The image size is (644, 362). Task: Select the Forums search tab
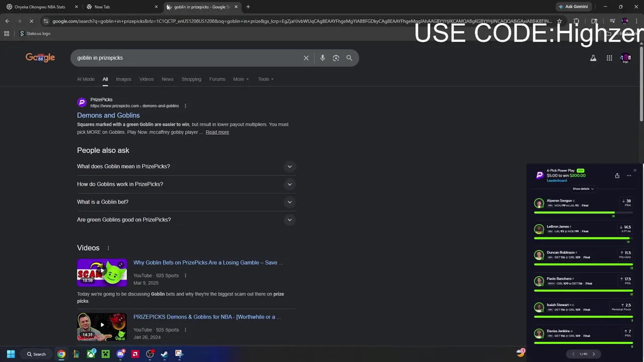(217, 79)
